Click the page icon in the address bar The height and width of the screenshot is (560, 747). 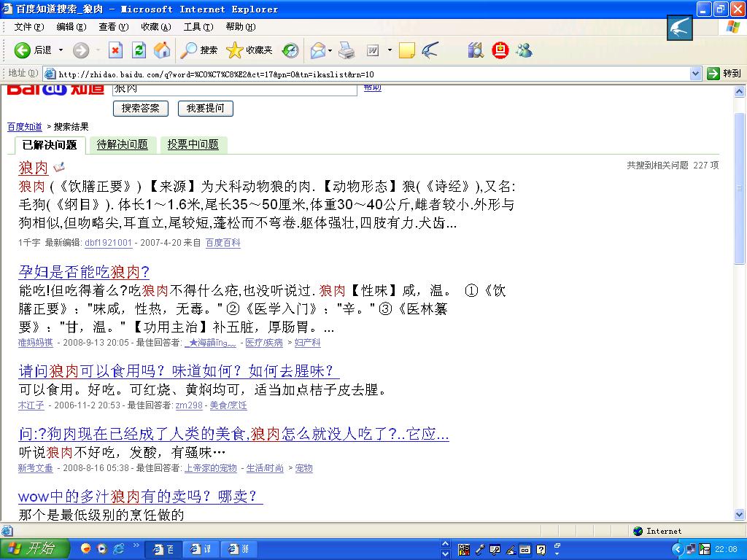50,74
